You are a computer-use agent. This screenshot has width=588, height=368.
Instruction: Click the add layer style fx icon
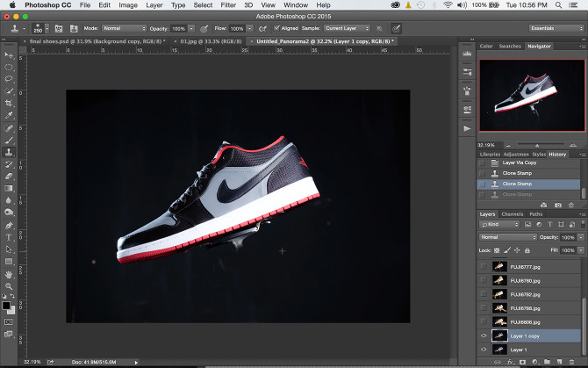510,362
